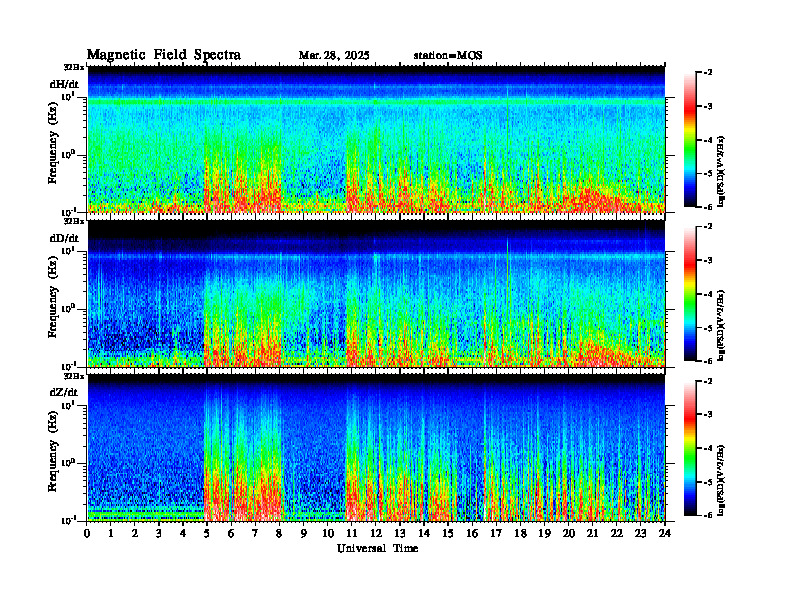This screenshot has height=612, width=792.
Task: Click the date "Mar. 28, 2025"
Action: (334, 56)
